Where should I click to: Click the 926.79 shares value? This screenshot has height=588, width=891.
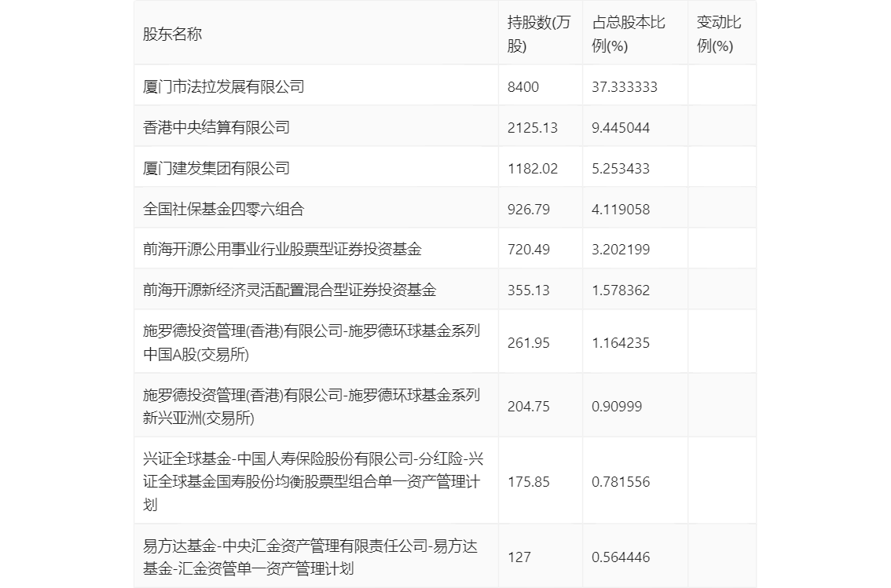[529, 210]
